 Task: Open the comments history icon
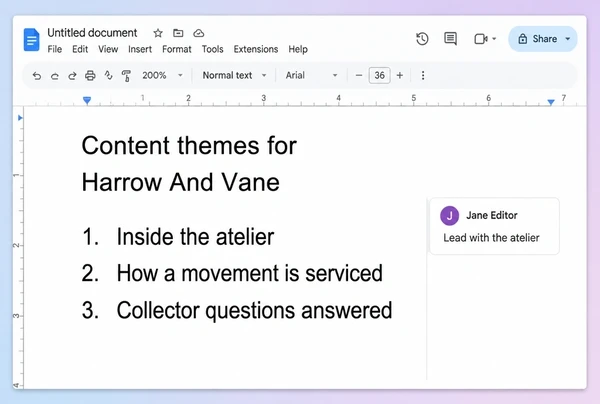pos(450,39)
